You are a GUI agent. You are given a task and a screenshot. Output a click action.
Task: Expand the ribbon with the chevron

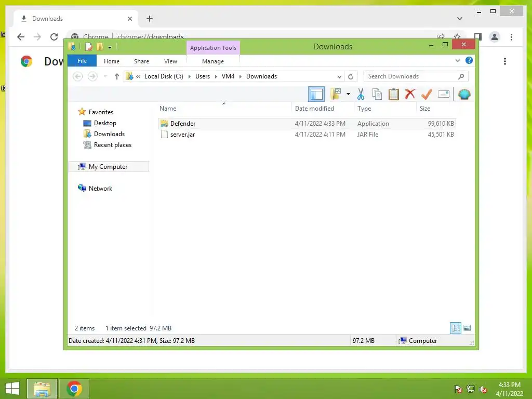(457, 61)
